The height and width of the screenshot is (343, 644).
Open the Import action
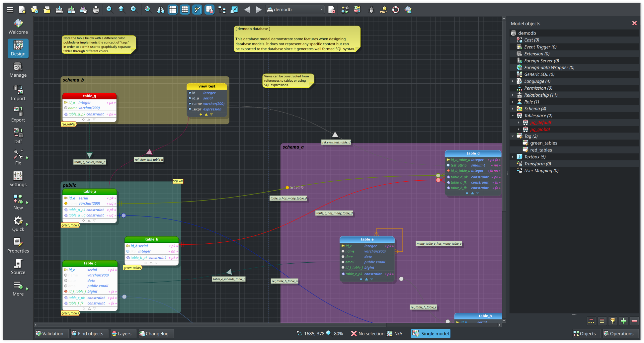pyautogui.click(x=18, y=93)
